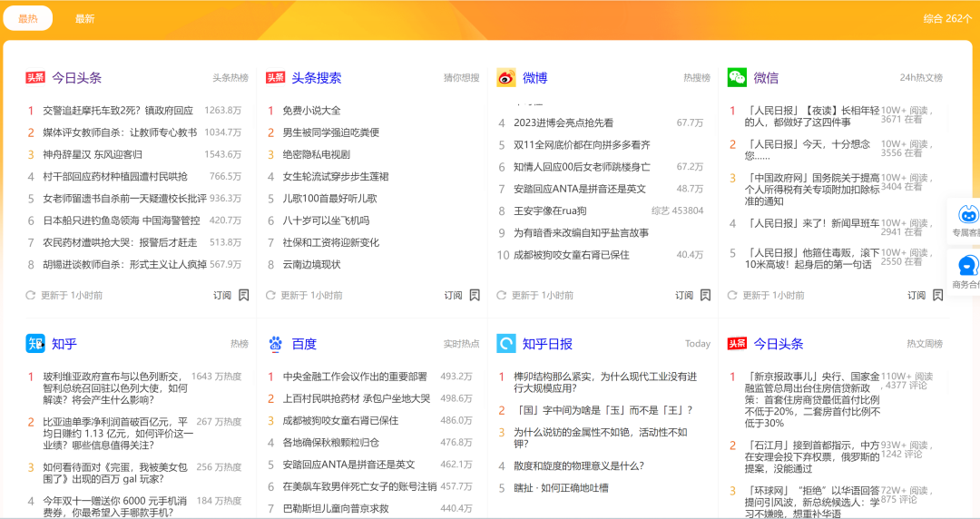Switch to the 最新 tab
Image resolution: width=980 pixels, height=519 pixels.
(85, 19)
